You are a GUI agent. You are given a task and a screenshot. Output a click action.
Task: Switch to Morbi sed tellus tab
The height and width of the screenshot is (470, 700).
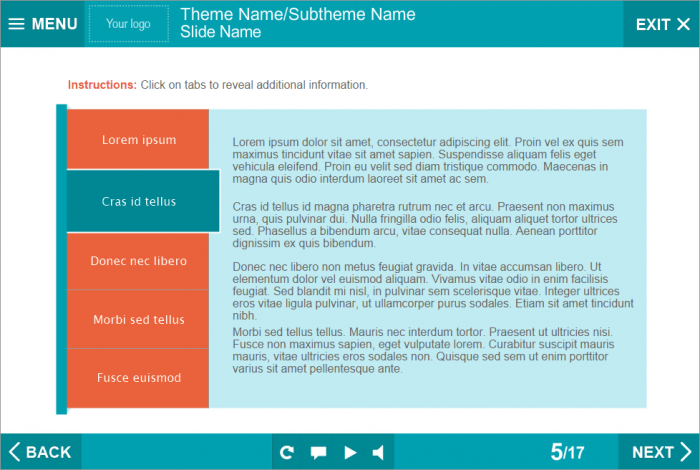(x=138, y=320)
